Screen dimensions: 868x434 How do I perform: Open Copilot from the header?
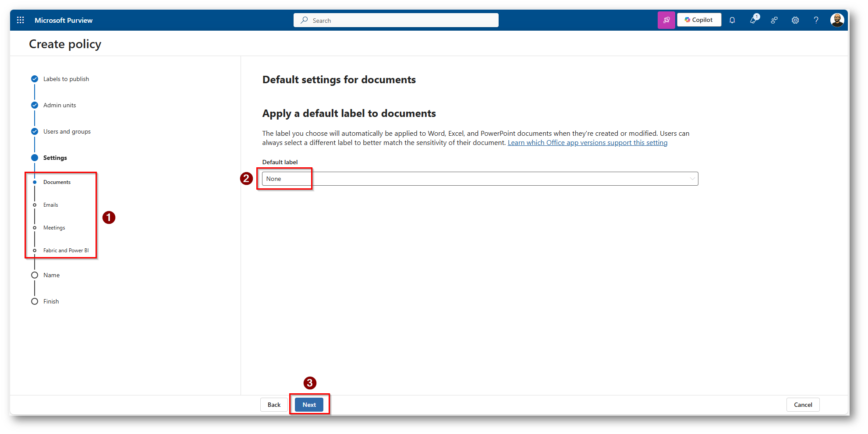pos(699,20)
